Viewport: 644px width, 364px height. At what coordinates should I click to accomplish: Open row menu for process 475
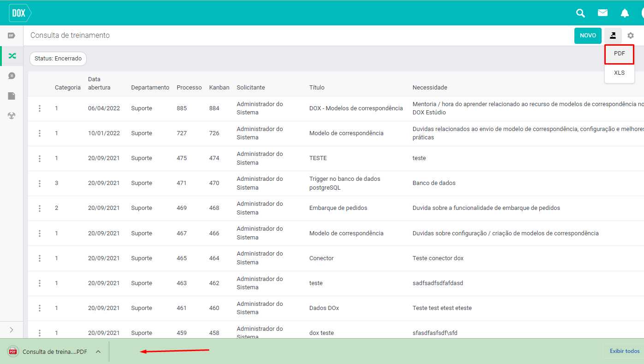pyautogui.click(x=40, y=158)
